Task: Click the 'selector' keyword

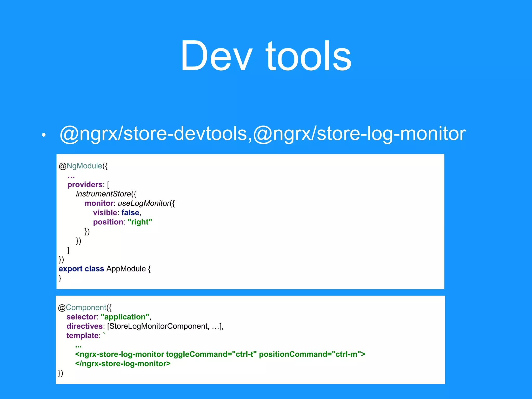Action: point(81,317)
